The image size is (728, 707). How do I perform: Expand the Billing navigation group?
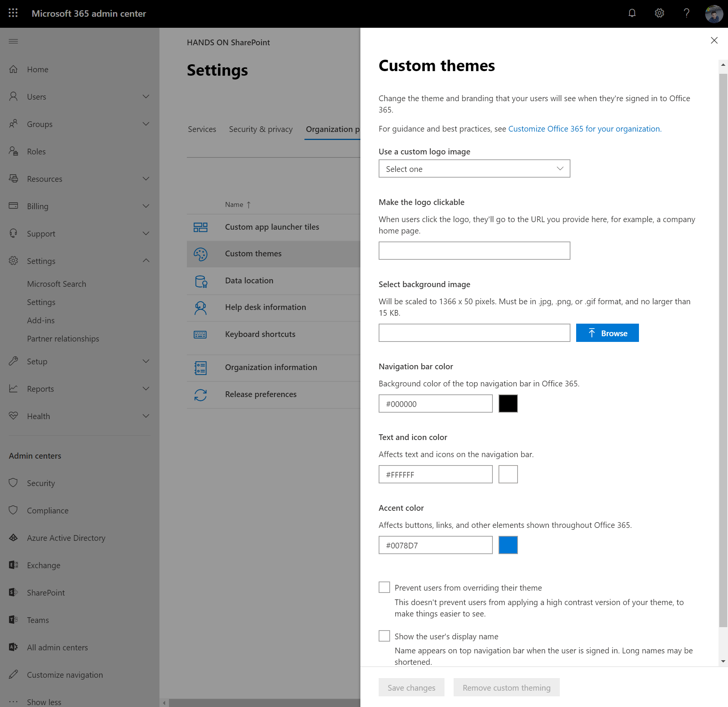point(146,206)
